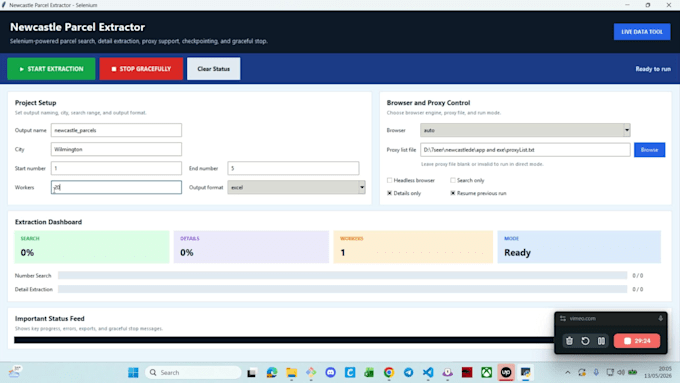
Task: Open the LIVE DATA TOOL
Action: (642, 32)
